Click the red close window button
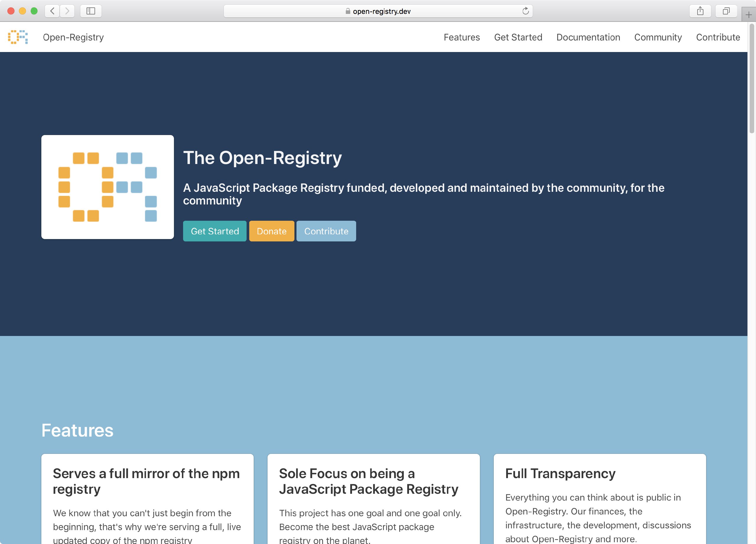The width and height of the screenshot is (756, 544). tap(11, 11)
